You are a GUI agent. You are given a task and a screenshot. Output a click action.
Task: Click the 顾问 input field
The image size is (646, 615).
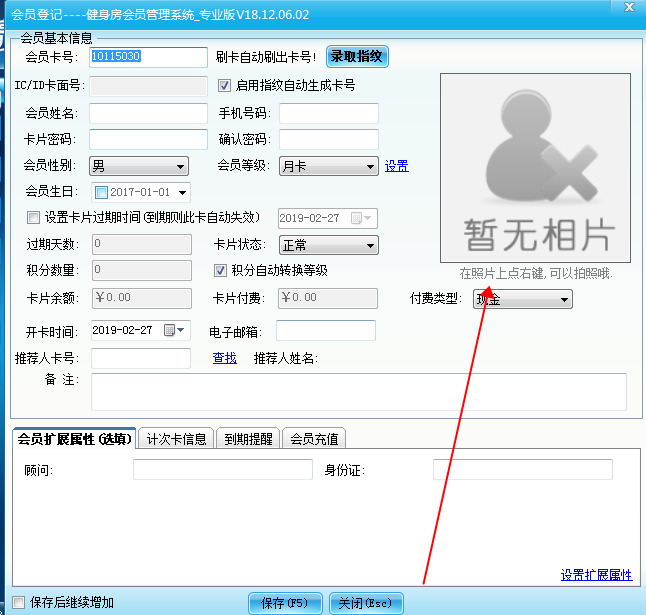223,470
